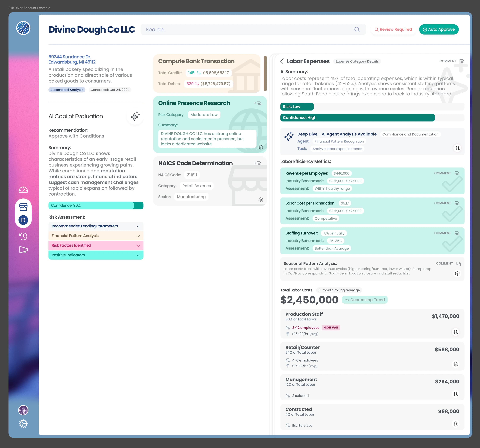Click the megaphone sidebar icon

(23, 250)
